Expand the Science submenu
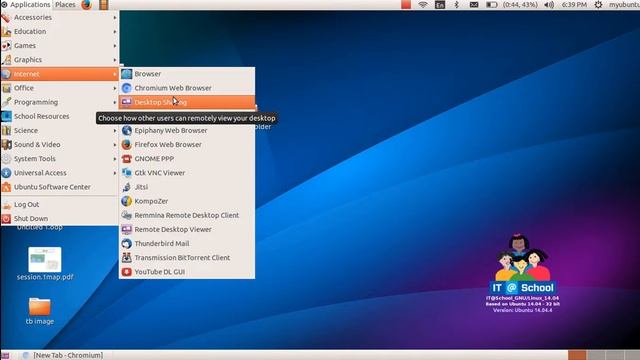Screen dimensions: 640x360 [x=60, y=131]
